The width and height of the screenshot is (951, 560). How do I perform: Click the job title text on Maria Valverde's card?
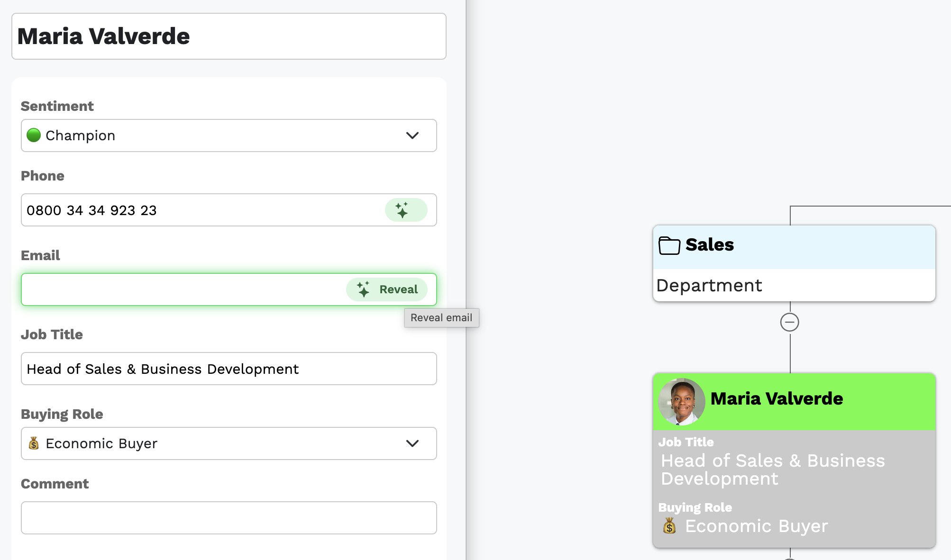(x=773, y=470)
